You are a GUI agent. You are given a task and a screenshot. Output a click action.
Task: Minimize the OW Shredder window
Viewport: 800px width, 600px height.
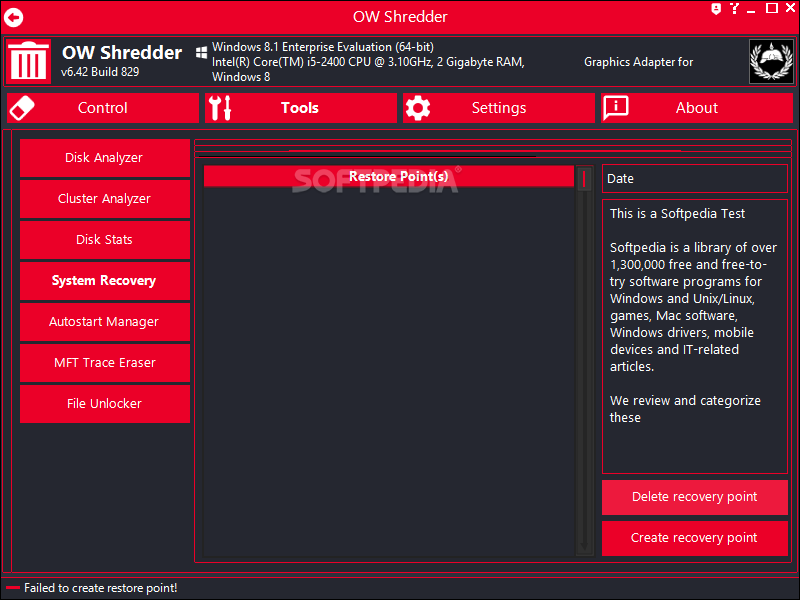tap(751, 9)
